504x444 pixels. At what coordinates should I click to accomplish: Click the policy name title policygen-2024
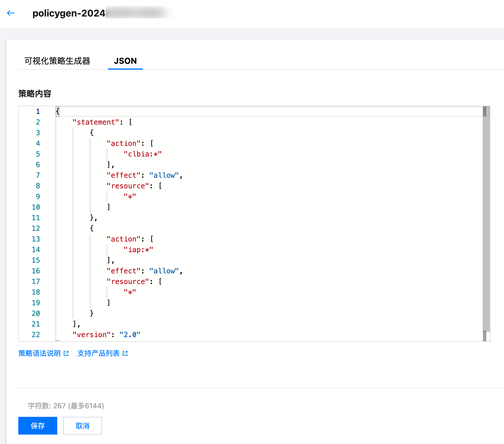[x=69, y=13]
